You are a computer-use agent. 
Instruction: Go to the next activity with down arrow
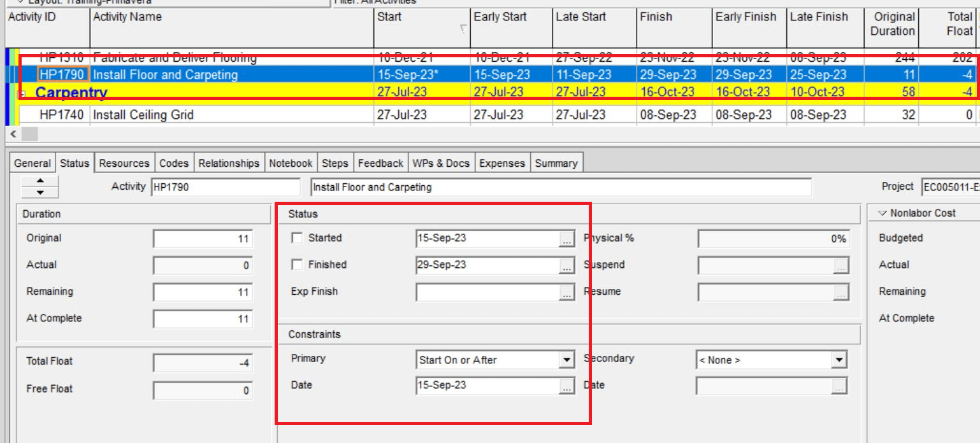(x=40, y=192)
